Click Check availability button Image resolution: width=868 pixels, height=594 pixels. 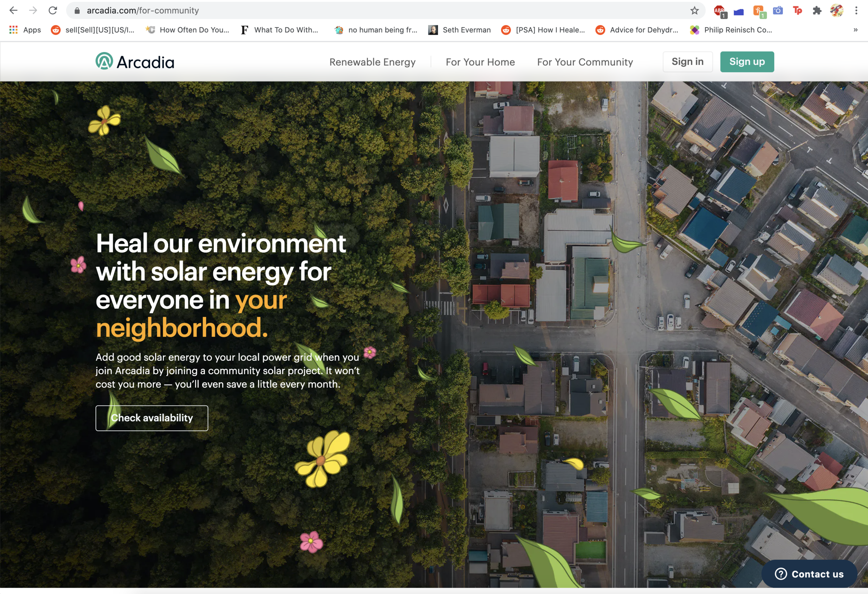tap(152, 418)
